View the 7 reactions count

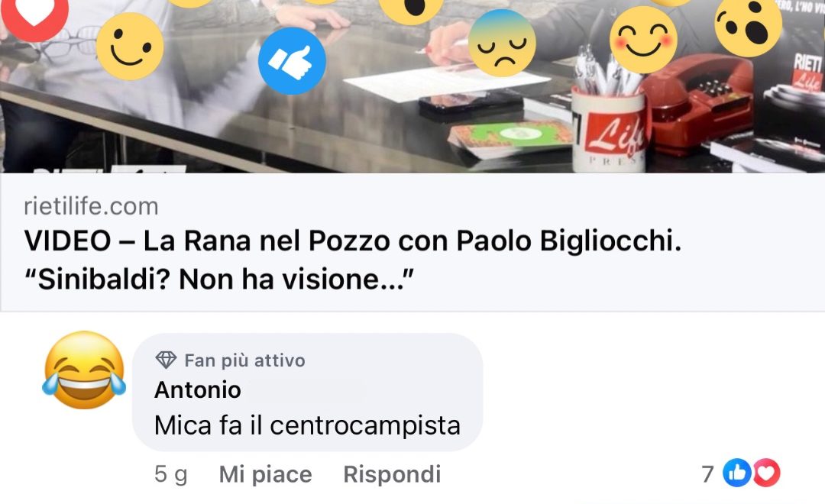tap(707, 474)
